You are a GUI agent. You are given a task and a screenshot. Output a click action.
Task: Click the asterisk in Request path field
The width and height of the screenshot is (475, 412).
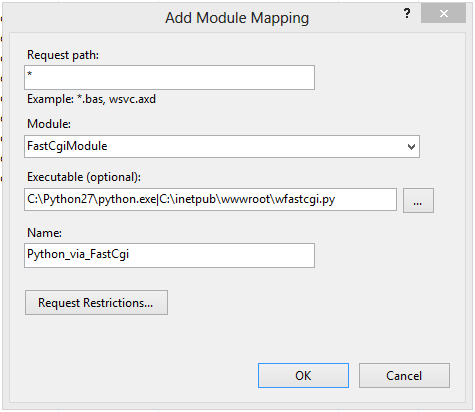(x=29, y=74)
